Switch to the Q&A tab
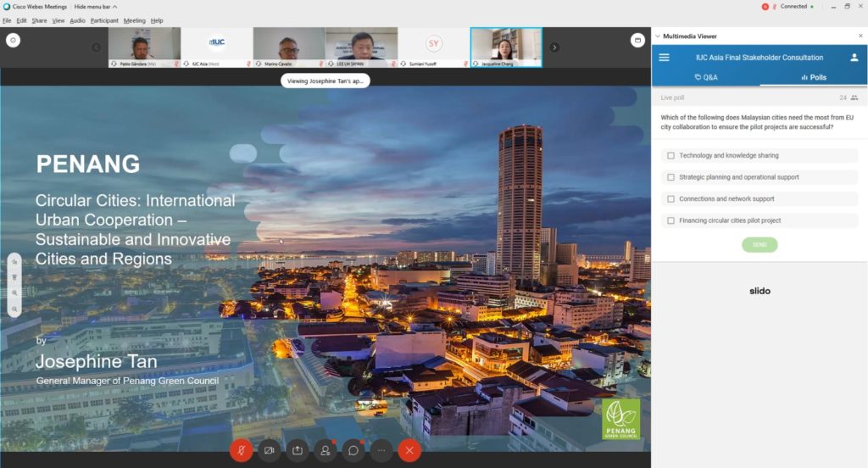This screenshot has width=868, height=468. [x=705, y=77]
